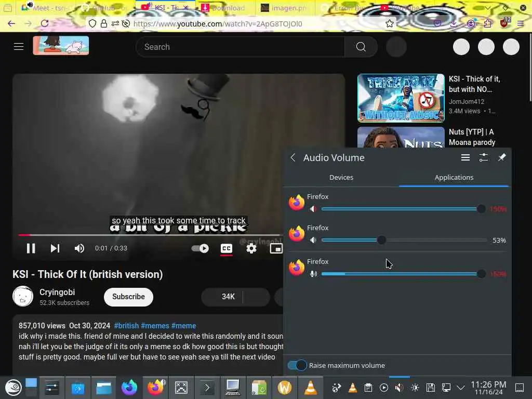
Task: Mute the Firefox microphone recording stream
Action: click(x=313, y=274)
